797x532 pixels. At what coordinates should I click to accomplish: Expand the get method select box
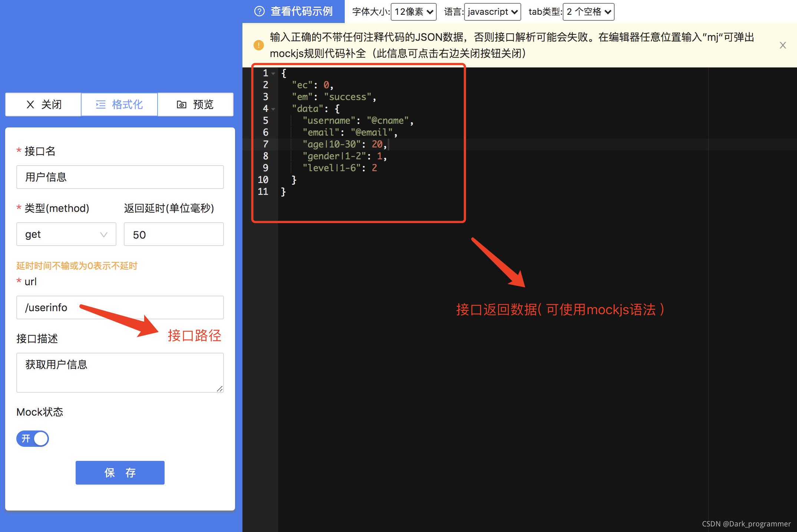[66, 235]
